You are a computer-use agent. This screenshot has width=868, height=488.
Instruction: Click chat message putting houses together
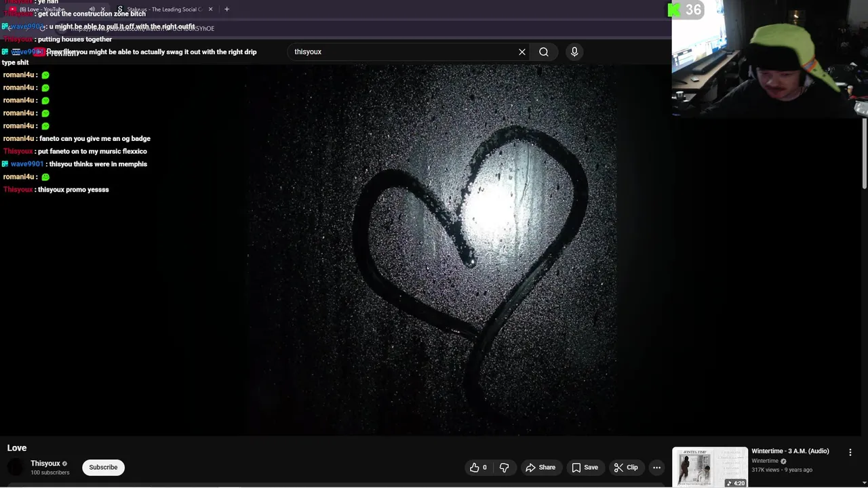pyautogui.click(x=75, y=39)
